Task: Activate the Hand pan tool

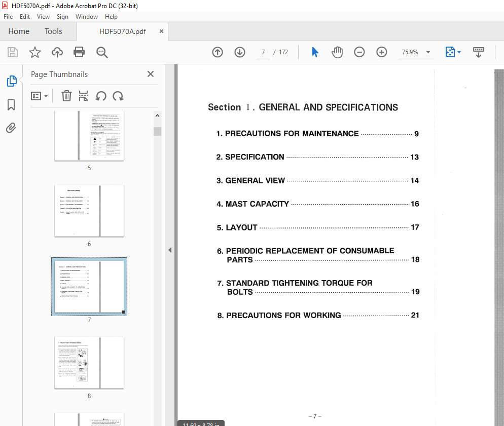Action: click(337, 52)
